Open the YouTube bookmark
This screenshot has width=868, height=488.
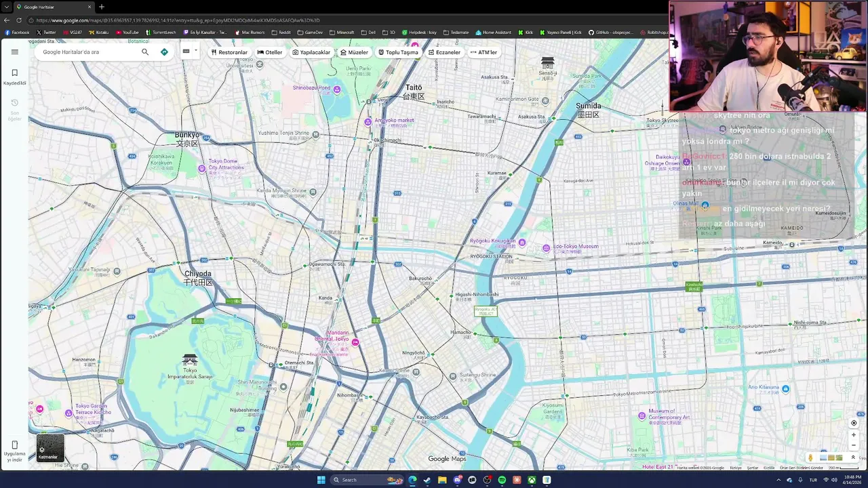pyautogui.click(x=127, y=33)
